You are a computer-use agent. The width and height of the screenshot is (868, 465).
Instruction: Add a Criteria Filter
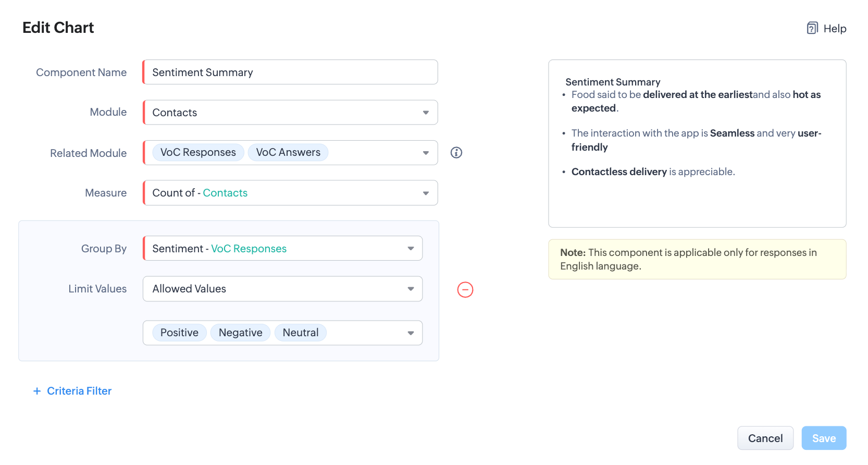(79, 391)
